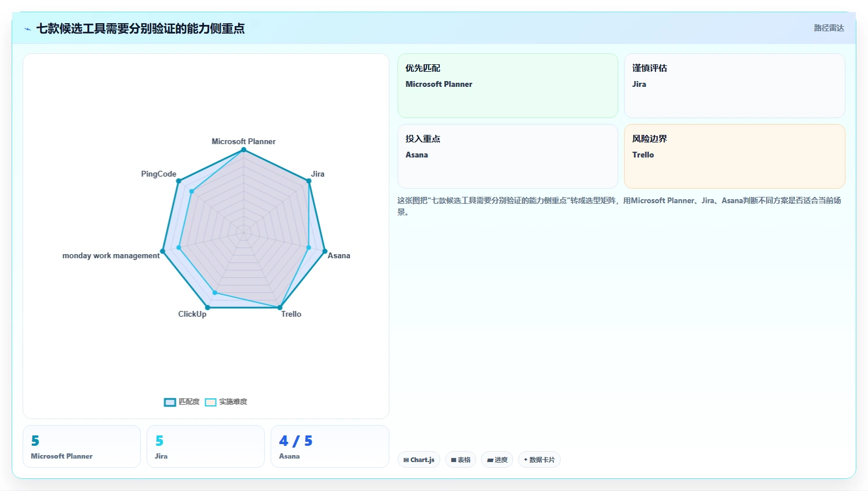Viewport: 868px width, 491px height.
Task: Open the 优先匹配 Microsoft Planner card
Action: (508, 86)
